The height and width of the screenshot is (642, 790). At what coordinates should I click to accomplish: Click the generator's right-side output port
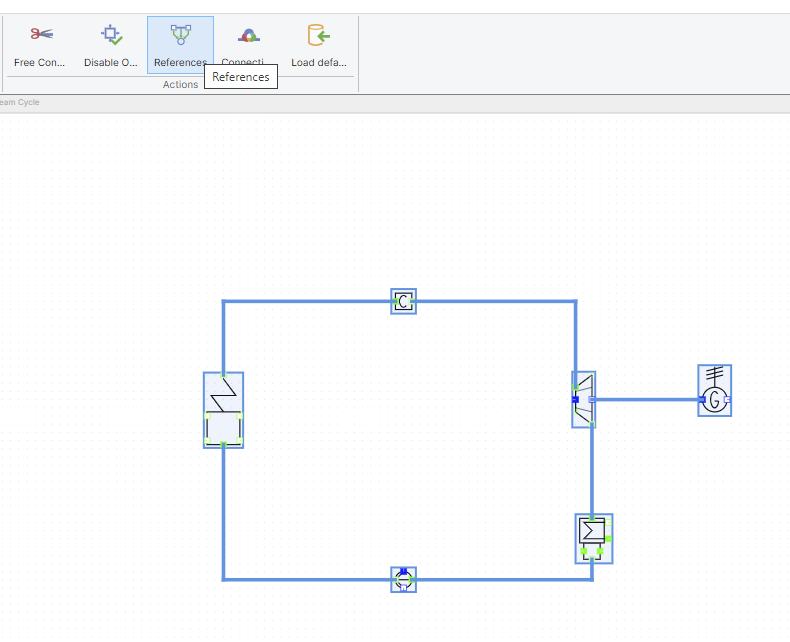click(x=727, y=399)
